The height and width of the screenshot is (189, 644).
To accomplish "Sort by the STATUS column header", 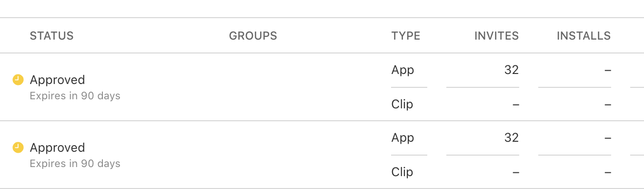I will 51,36.
